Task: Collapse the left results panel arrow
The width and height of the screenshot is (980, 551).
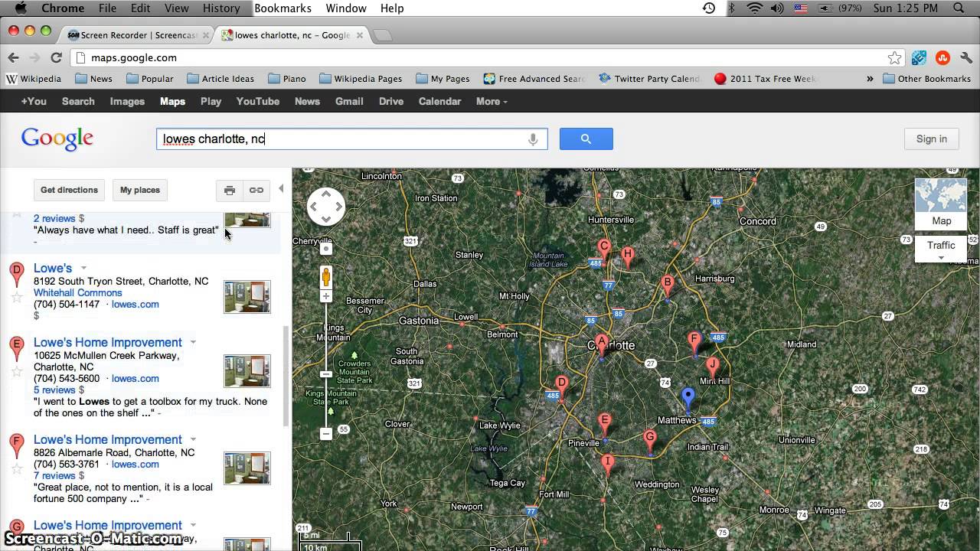Action: (x=281, y=188)
